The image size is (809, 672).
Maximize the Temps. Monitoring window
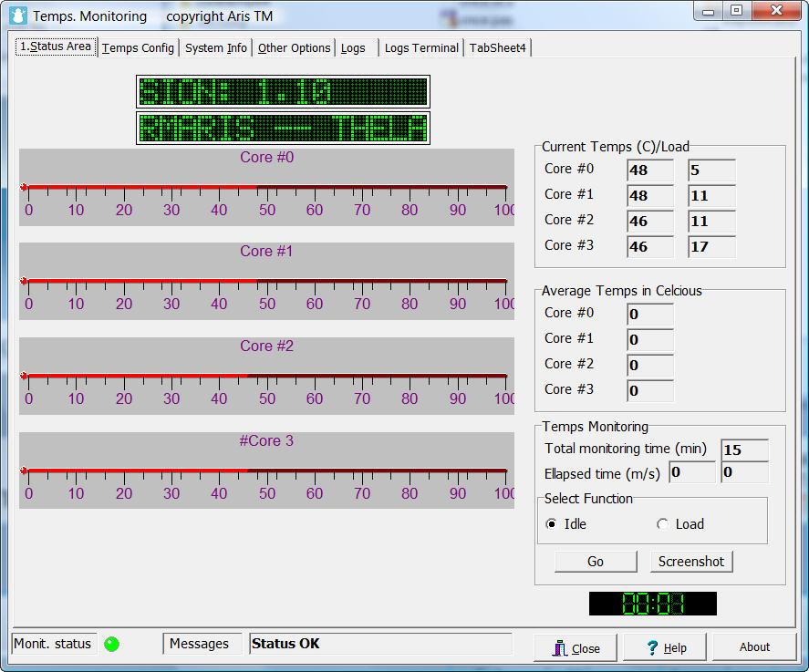coord(736,11)
